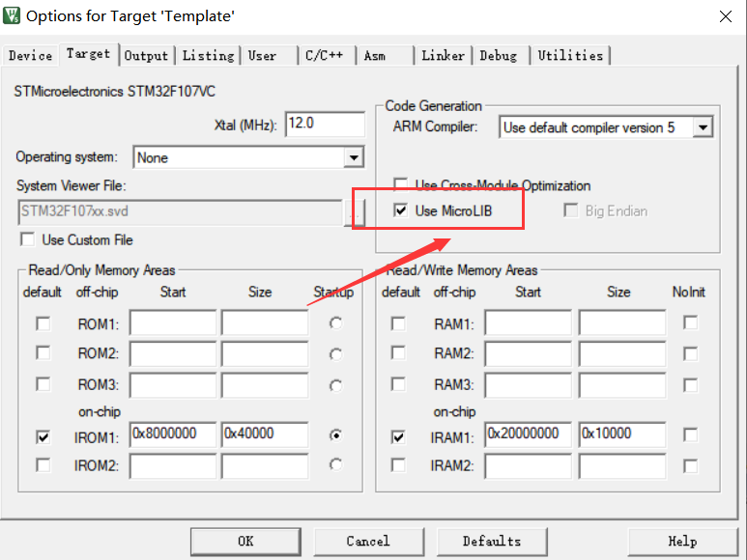Check the ROM3 default checkbox
This screenshot has height=560, width=747.
(x=43, y=384)
